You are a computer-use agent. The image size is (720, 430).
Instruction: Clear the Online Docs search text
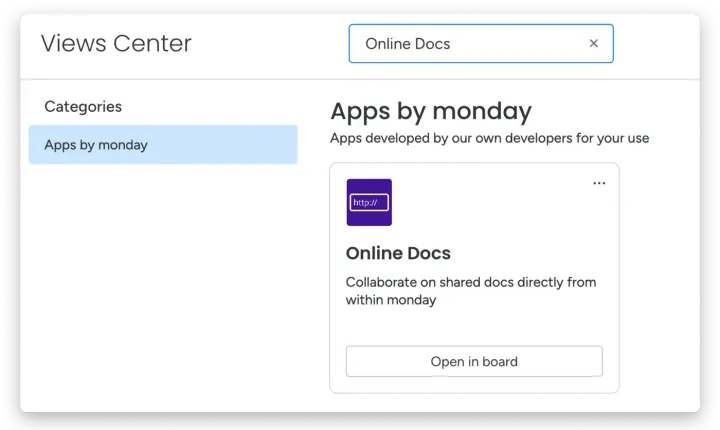click(x=593, y=43)
